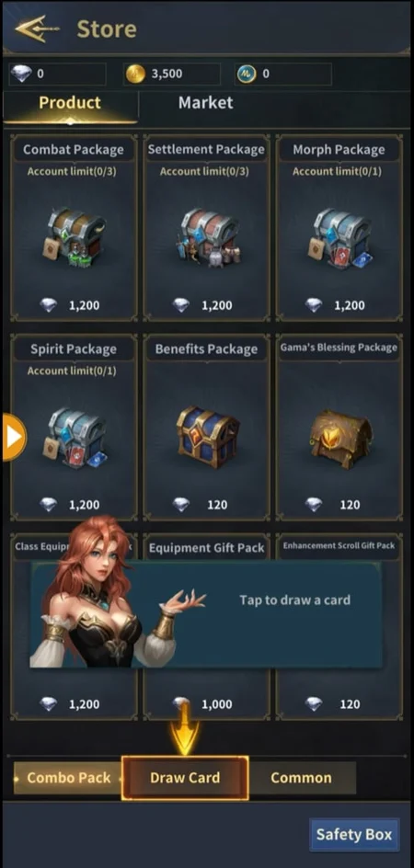
Task: Tap the Equipment Gift Pack title
Action: coord(207,548)
